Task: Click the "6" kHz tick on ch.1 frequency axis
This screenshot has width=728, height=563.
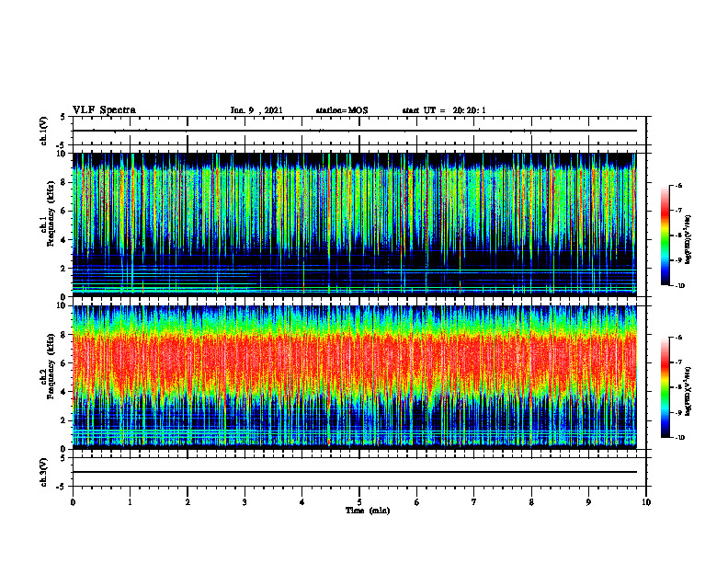Action: tap(64, 211)
